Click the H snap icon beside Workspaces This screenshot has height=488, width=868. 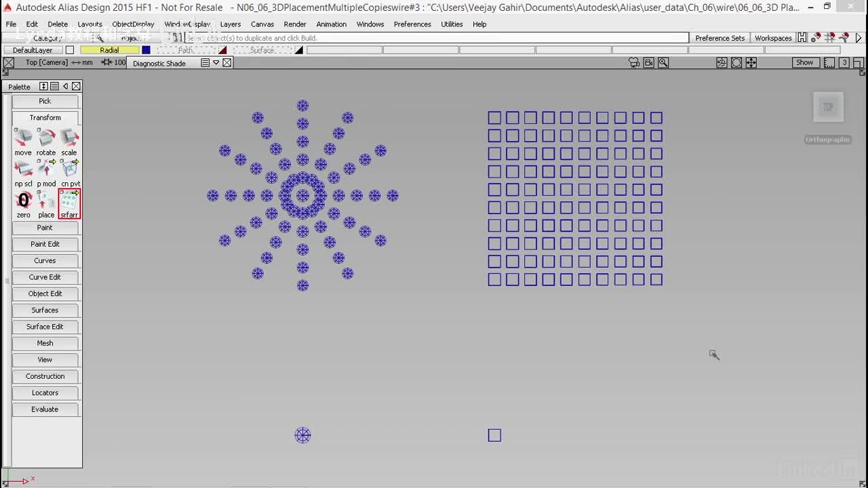[x=802, y=38]
